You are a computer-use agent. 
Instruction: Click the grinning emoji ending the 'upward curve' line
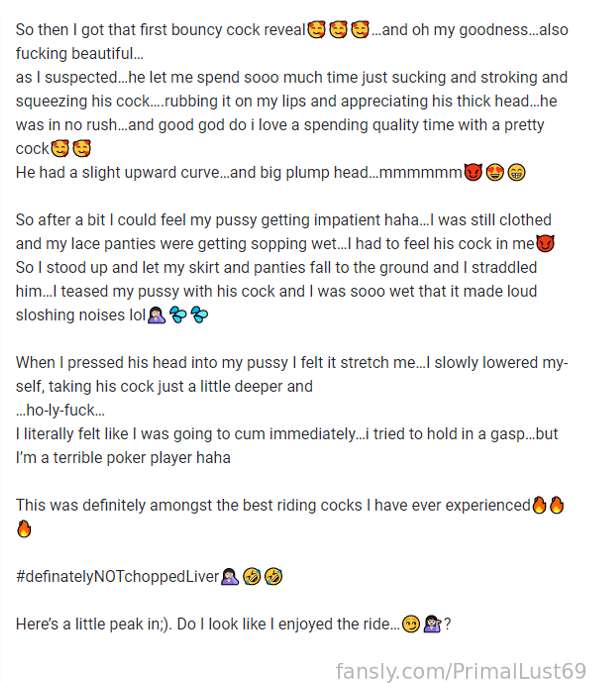(516, 172)
